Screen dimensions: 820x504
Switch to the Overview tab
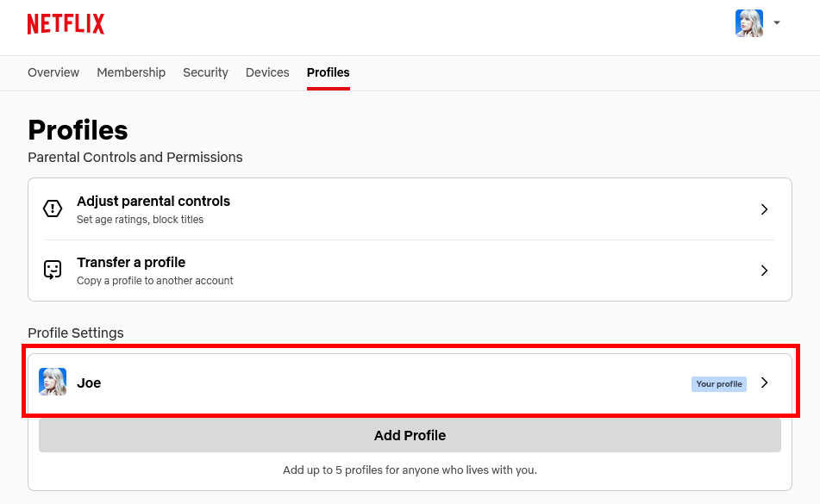[53, 72]
